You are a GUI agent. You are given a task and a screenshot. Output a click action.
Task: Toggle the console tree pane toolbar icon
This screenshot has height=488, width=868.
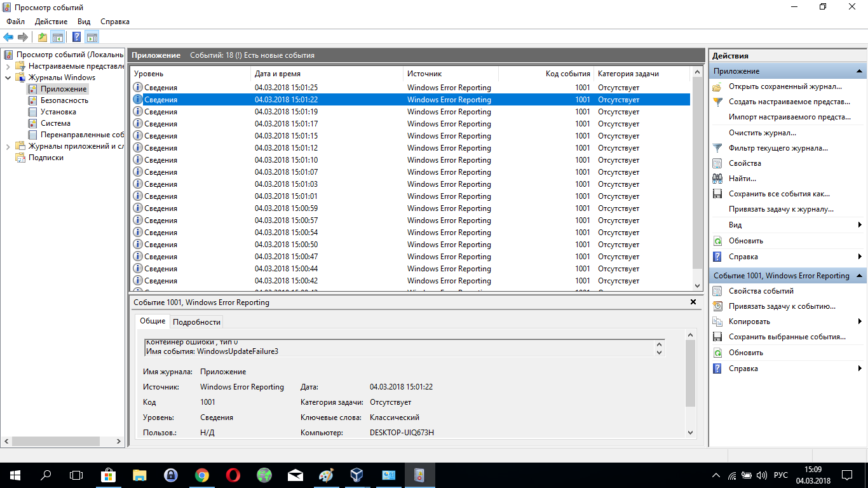(x=57, y=37)
